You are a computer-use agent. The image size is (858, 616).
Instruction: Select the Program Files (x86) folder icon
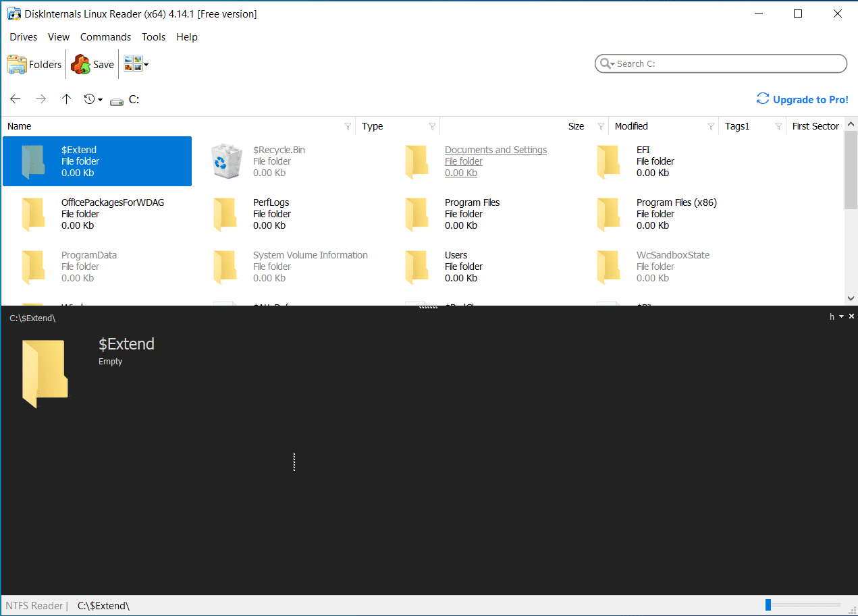click(608, 214)
